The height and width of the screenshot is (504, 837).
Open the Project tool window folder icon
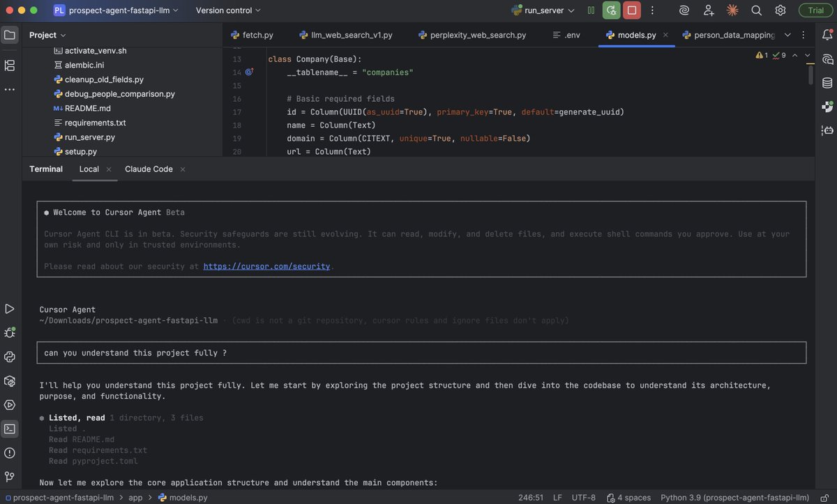(10, 35)
